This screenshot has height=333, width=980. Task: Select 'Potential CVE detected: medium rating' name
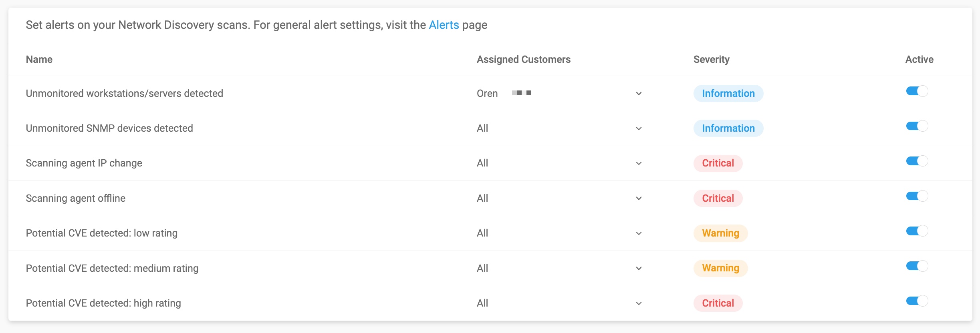click(x=112, y=268)
